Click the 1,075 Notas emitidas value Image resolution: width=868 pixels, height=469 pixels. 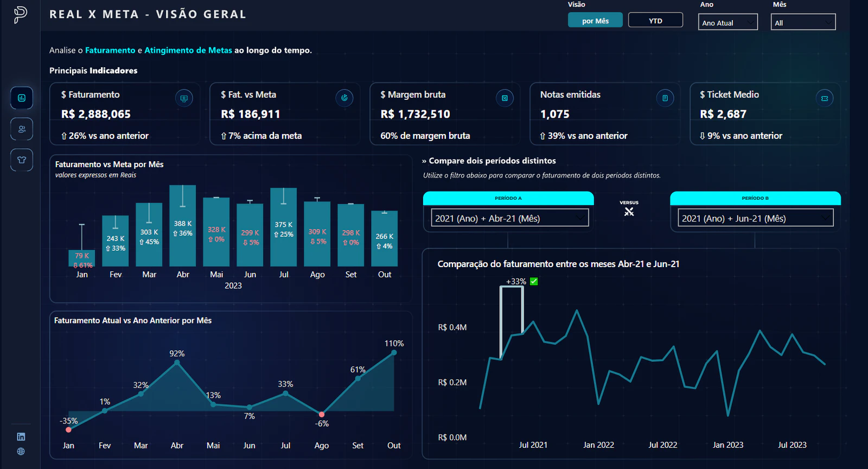555,114
